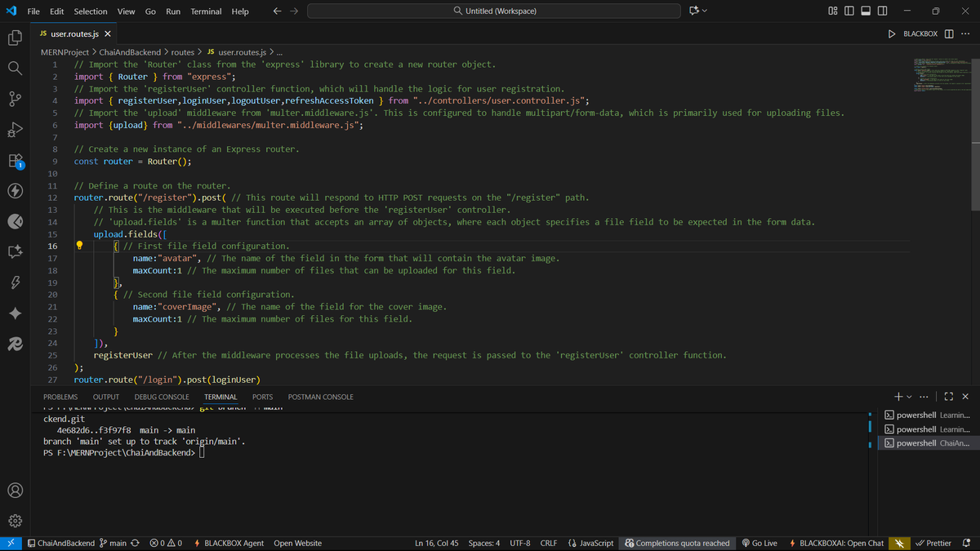Close the terminal panel
This screenshot has width=980, height=551.
pos(965,397)
